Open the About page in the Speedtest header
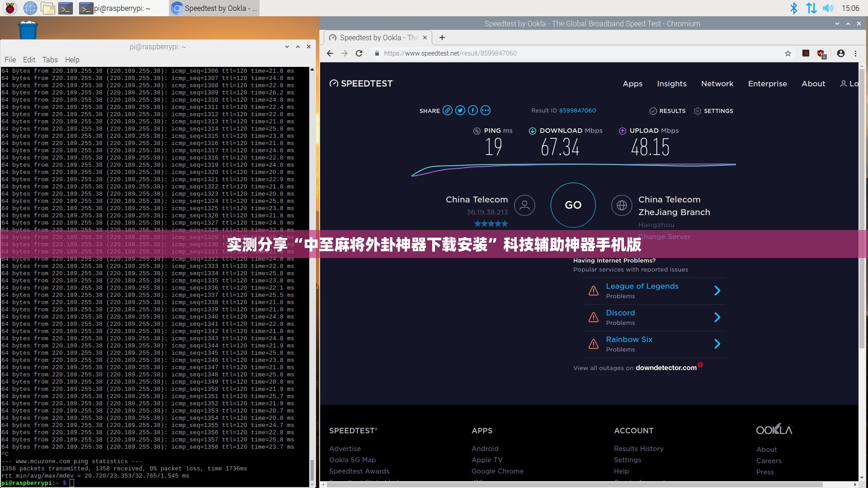The height and width of the screenshot is (488, 868). tap(813, 84)
